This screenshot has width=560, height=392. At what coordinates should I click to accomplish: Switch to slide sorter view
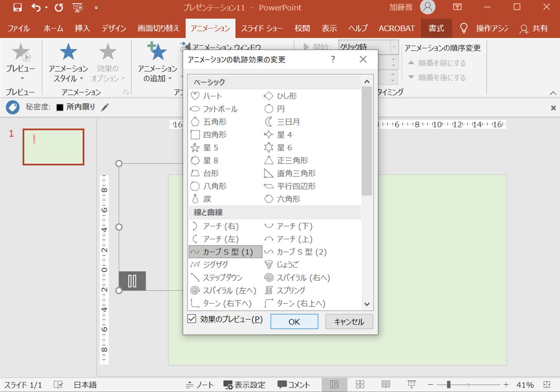click(360, 385)
